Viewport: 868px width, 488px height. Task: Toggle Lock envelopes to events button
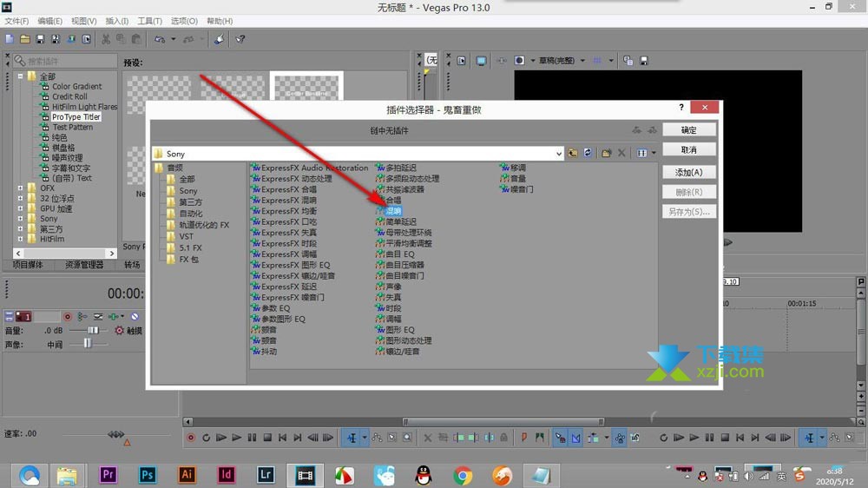click(620, 438)
